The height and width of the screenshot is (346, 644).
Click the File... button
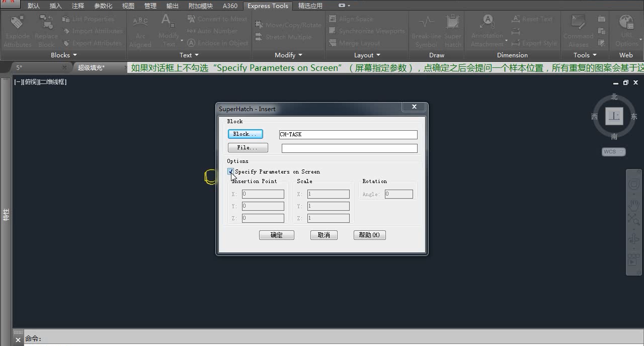[248, 147]
